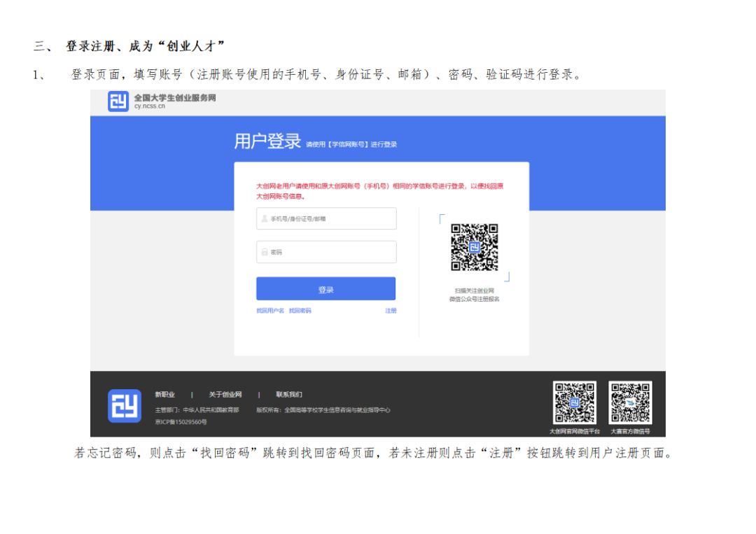
Task: Click the 京ICP备15029560号 footer text
Action: [x=181, y=422]
